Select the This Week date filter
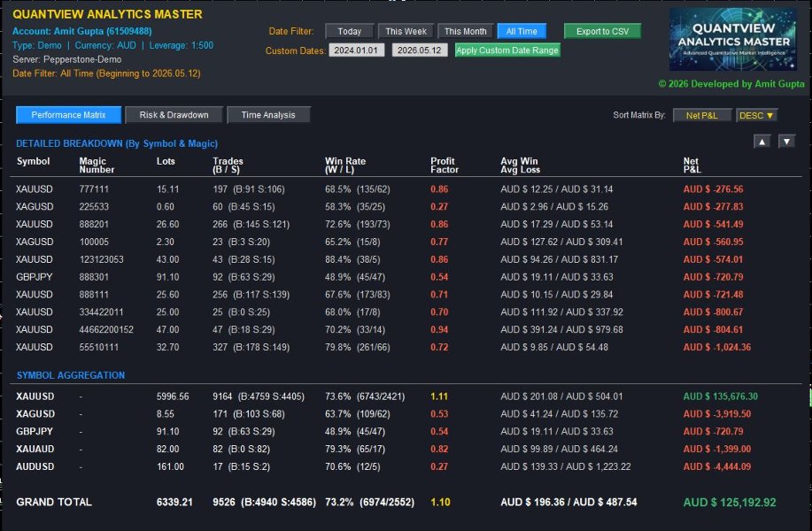The image size is (812, 531). coord(406,32)
